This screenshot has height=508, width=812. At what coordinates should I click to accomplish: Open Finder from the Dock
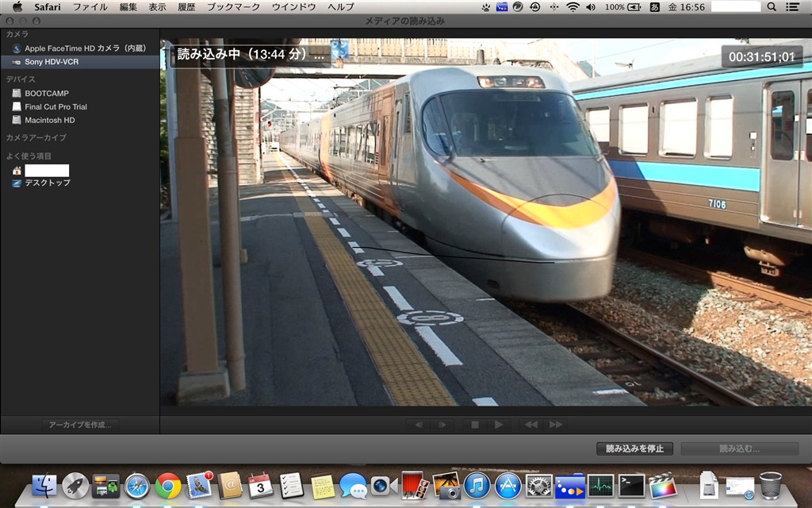coord(44,486)
